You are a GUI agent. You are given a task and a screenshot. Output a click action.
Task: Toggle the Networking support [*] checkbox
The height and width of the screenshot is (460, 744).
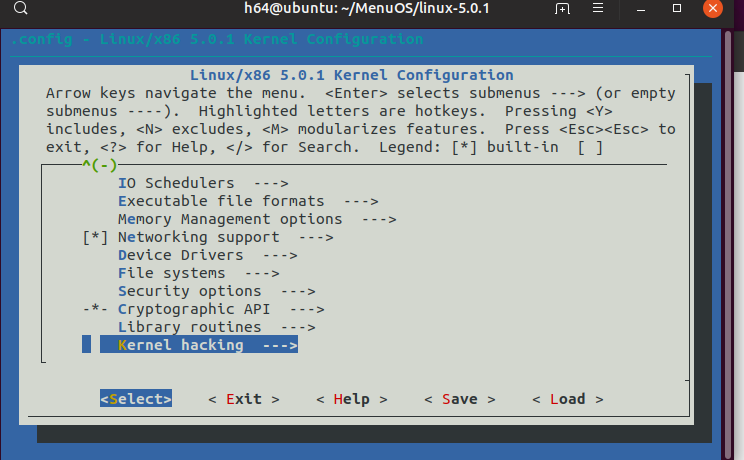(x=95, y=237)
